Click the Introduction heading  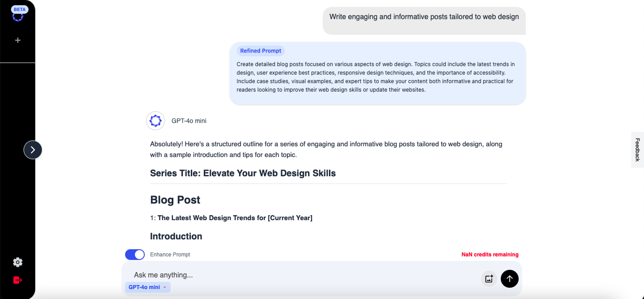(176, 236)
